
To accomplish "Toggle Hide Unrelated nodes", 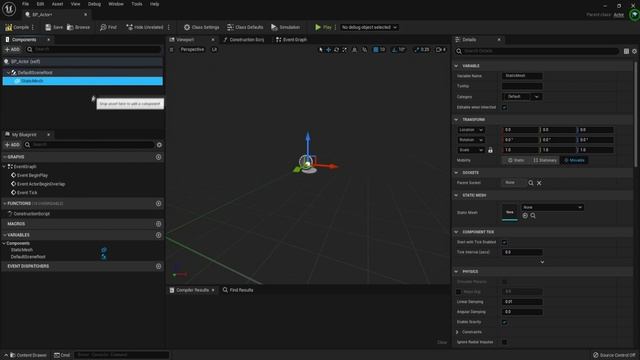I will pyautogui.click(x=144, y=27).
